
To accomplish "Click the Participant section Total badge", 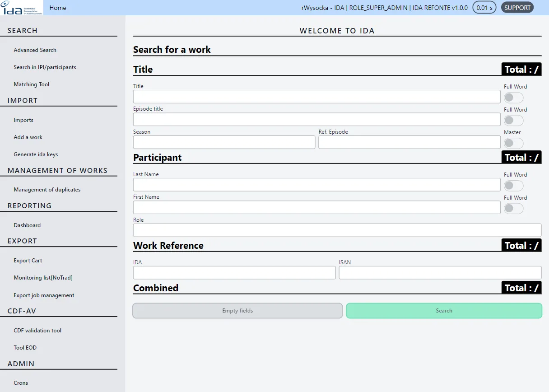I will click(521, 157).
